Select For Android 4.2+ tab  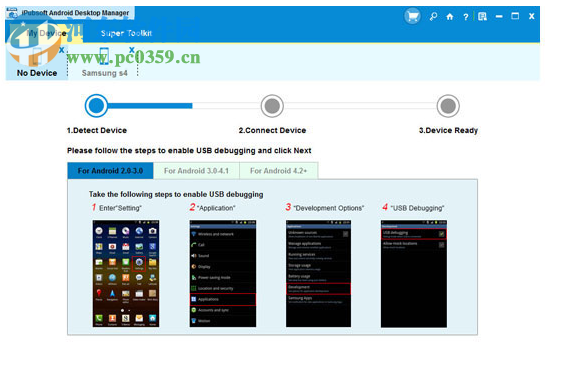click(279, 171)
